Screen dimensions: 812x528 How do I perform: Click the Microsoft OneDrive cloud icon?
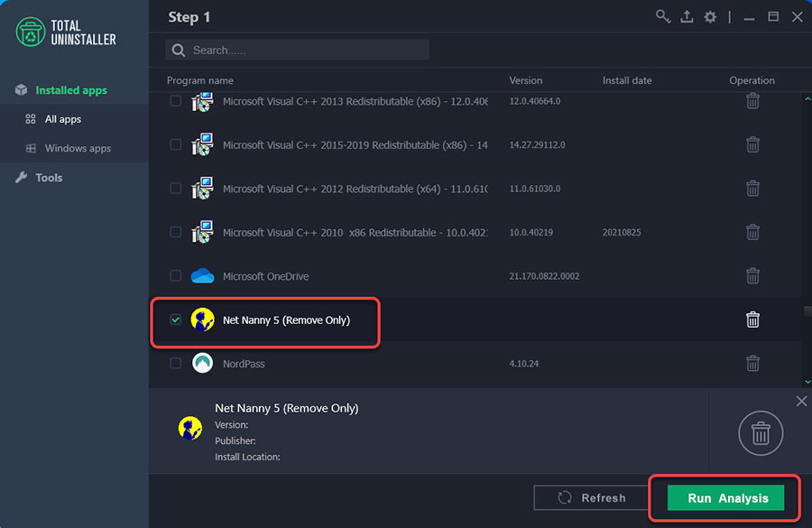(202, 276)
